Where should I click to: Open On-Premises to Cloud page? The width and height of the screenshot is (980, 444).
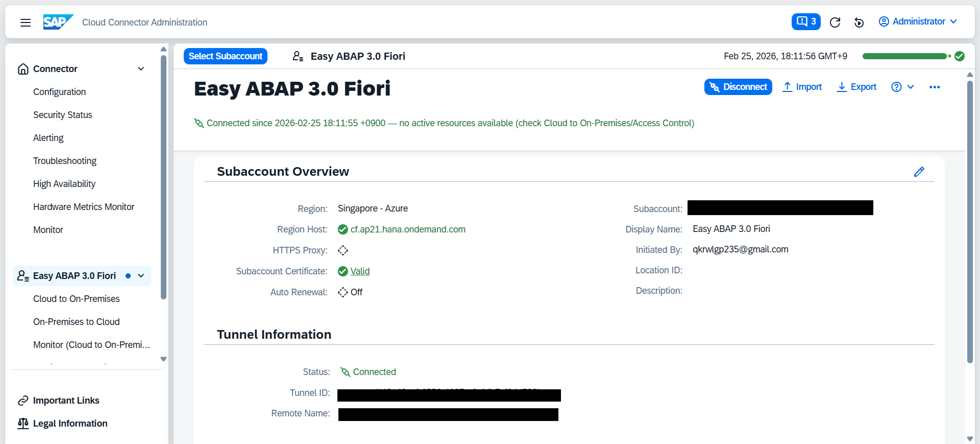pyautogui.click(x=77, y=322)
